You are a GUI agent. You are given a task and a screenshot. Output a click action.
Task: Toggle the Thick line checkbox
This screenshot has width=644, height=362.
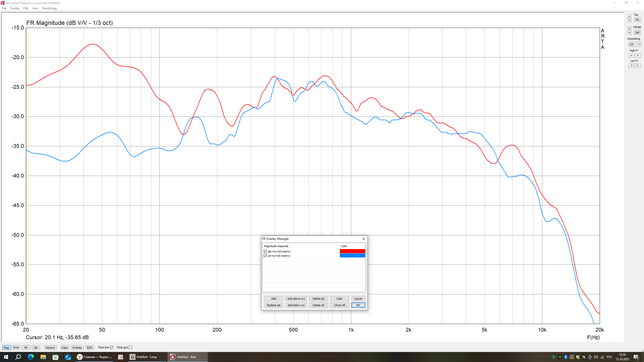click(x=111, y=348)
